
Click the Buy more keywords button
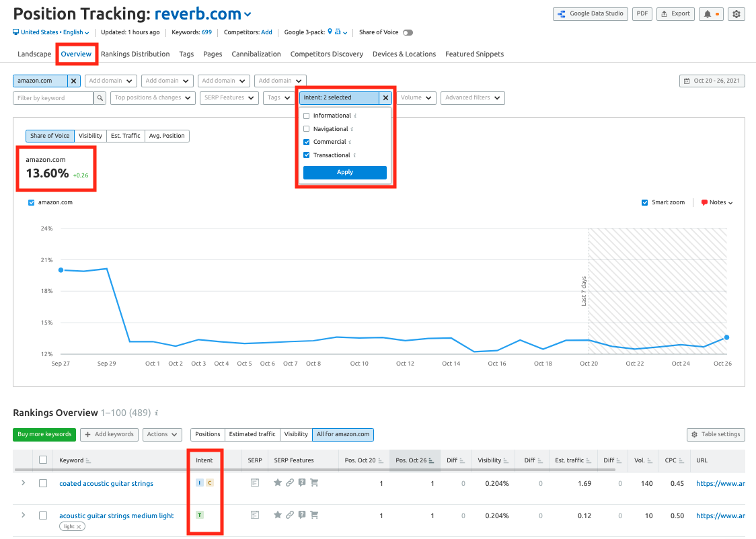[44, 434]
